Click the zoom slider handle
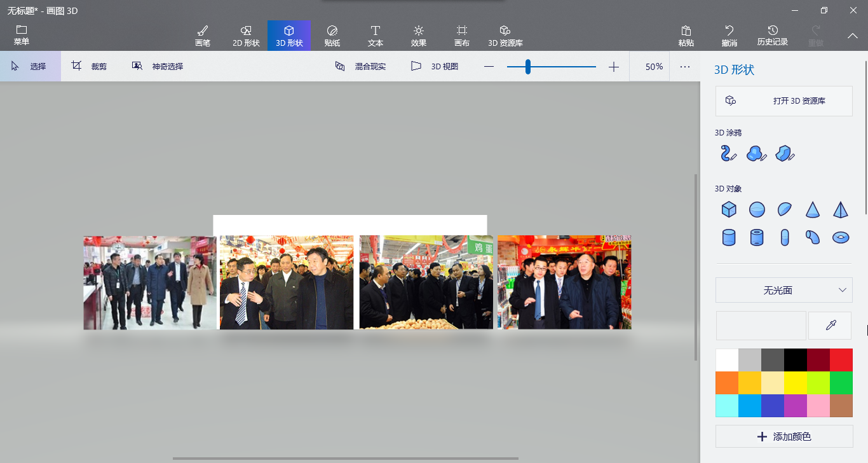Image resolution: width=868 pixels, height=463 pixels. [x=528, y=67]
